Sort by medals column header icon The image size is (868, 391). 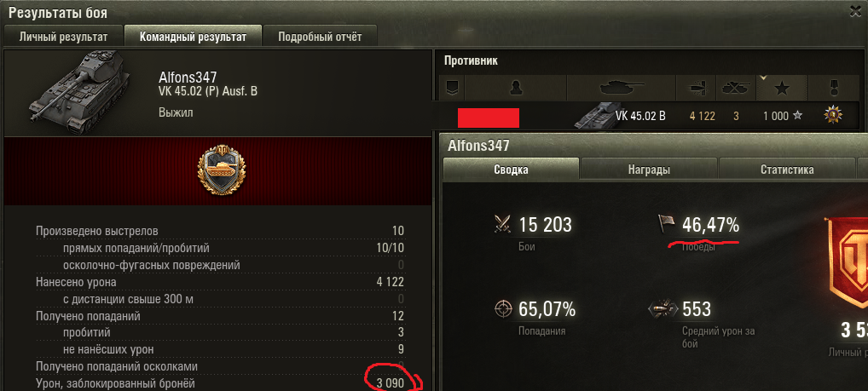click(832, 88)
